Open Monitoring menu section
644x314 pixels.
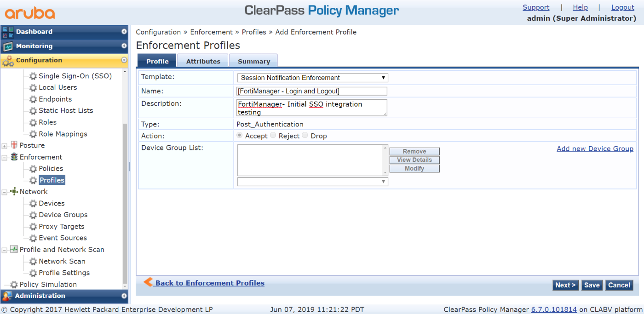click(64, 46)
